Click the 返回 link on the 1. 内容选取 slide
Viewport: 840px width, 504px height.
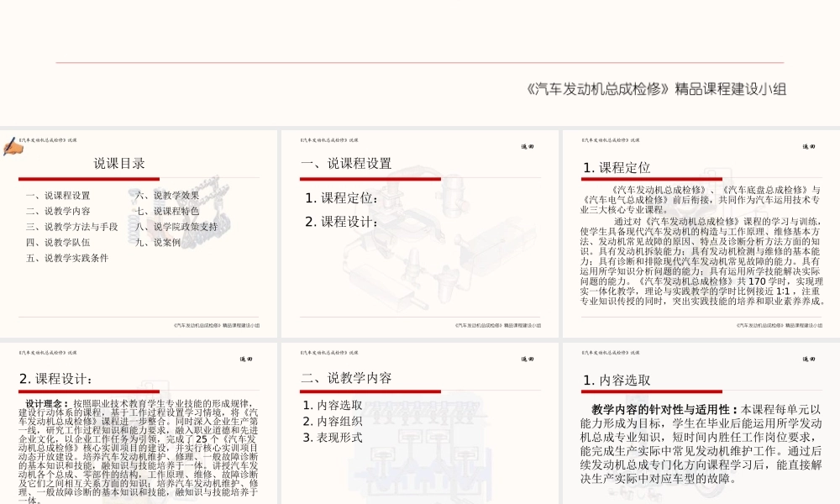click(808, 359)
